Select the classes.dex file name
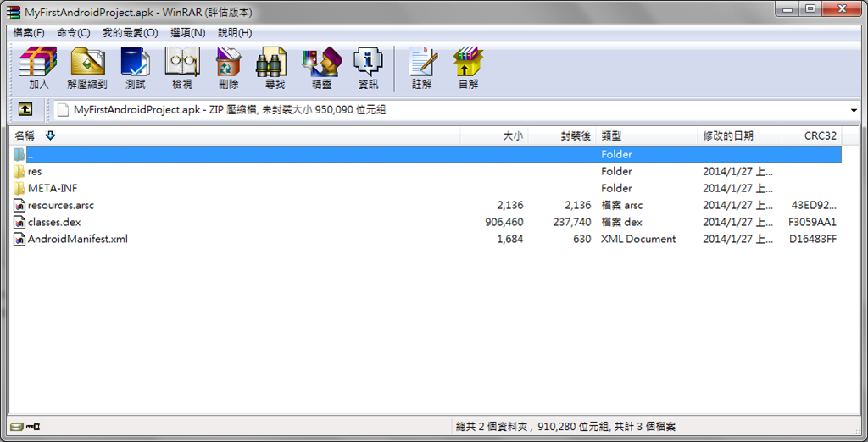The image size is (868, 442). pyautogui.click(x=54, y=223)
